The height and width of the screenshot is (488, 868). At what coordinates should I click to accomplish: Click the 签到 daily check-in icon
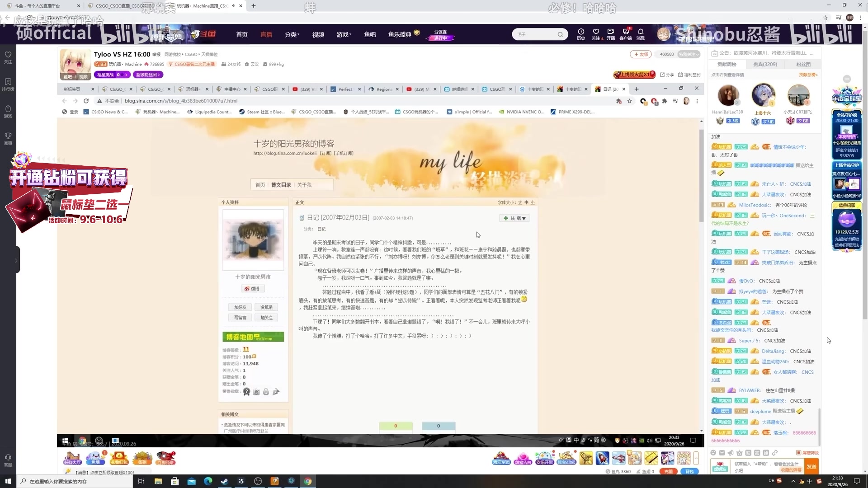[142, 458]
